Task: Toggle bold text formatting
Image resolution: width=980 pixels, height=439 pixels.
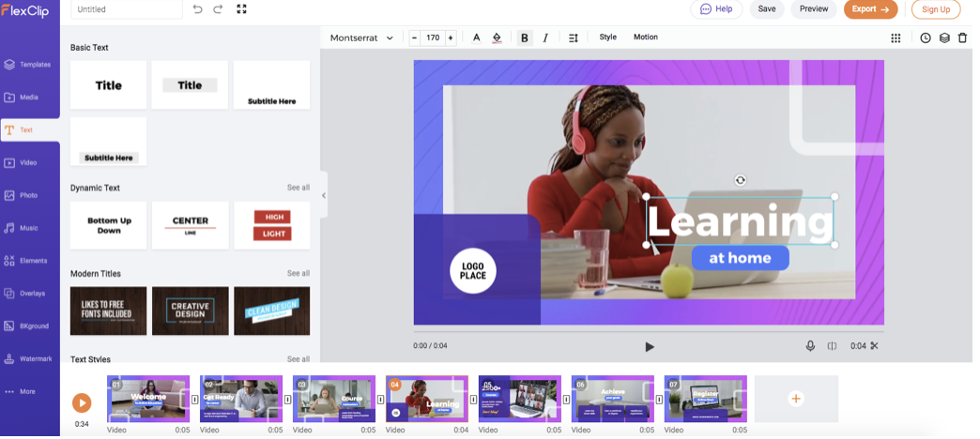Action: pos(524,38)
